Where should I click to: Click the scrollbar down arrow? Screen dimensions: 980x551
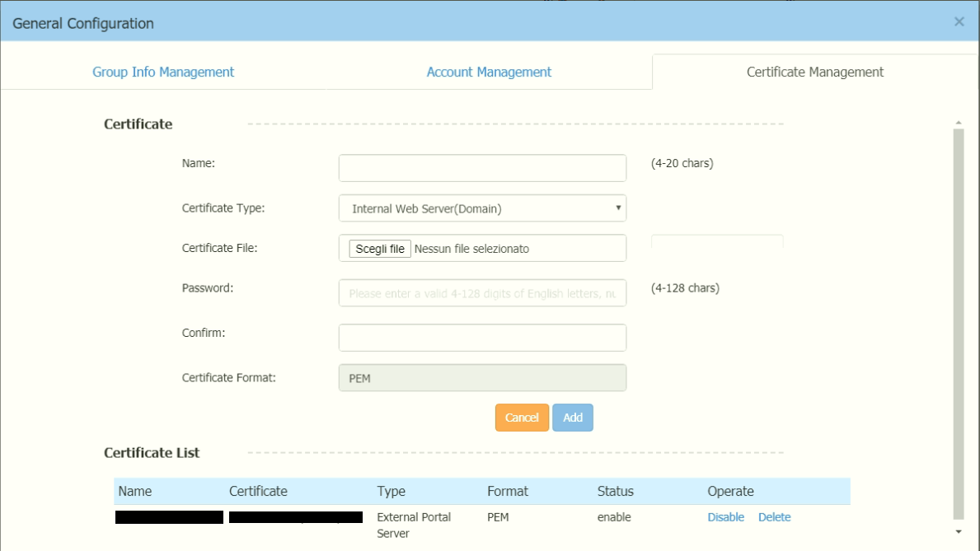pyautogui.click(x=958, y=532)
